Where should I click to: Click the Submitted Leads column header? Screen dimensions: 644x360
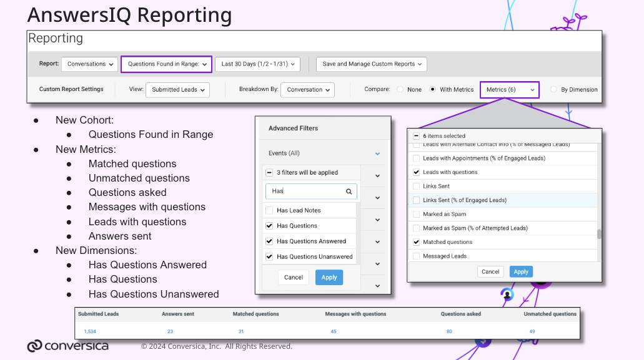click(x=98, y=314)
